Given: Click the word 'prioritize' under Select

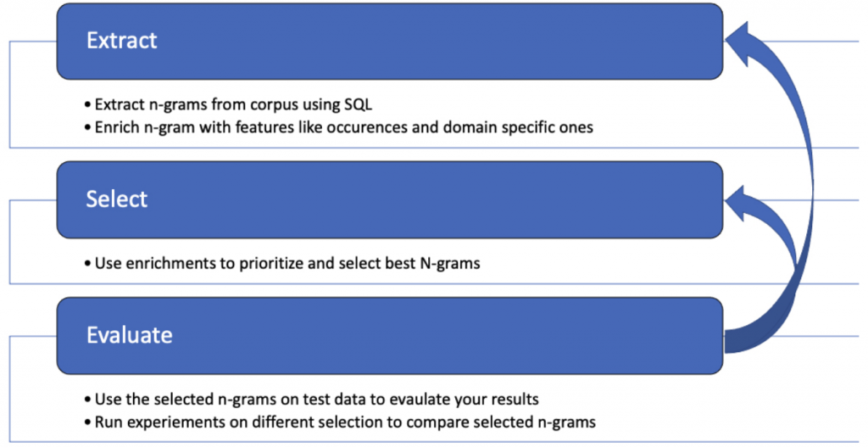Looking at the screenshot, I should pyautogui.click(x=268, y=263).
